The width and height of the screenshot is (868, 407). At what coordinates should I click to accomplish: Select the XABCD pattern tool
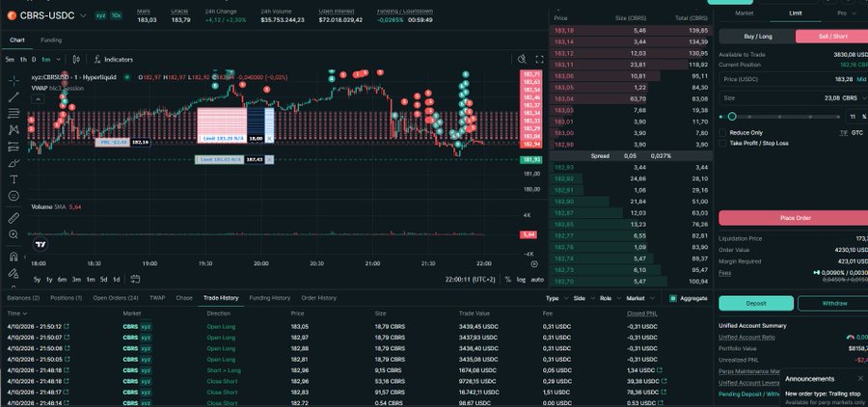pos(14,129)
